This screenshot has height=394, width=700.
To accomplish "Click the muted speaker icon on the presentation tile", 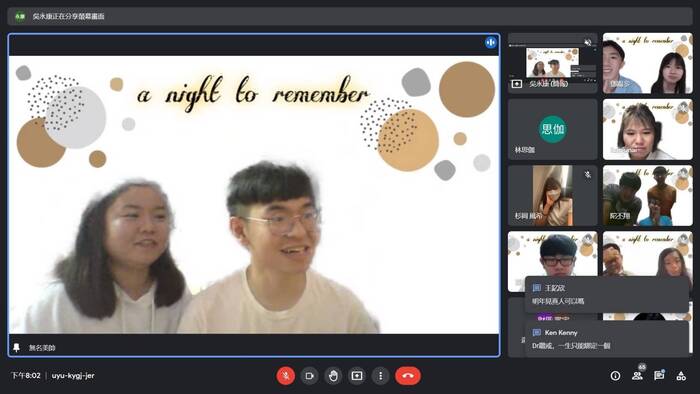I will (588, 42).
